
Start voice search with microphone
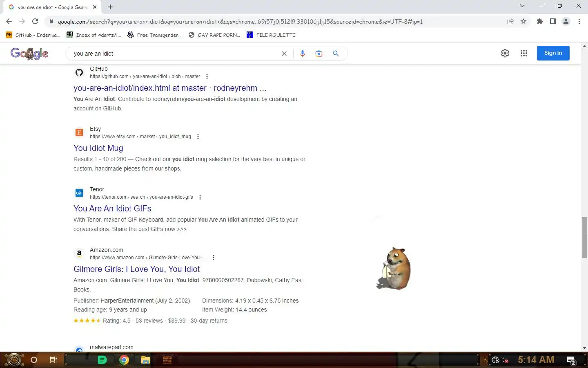303,54
